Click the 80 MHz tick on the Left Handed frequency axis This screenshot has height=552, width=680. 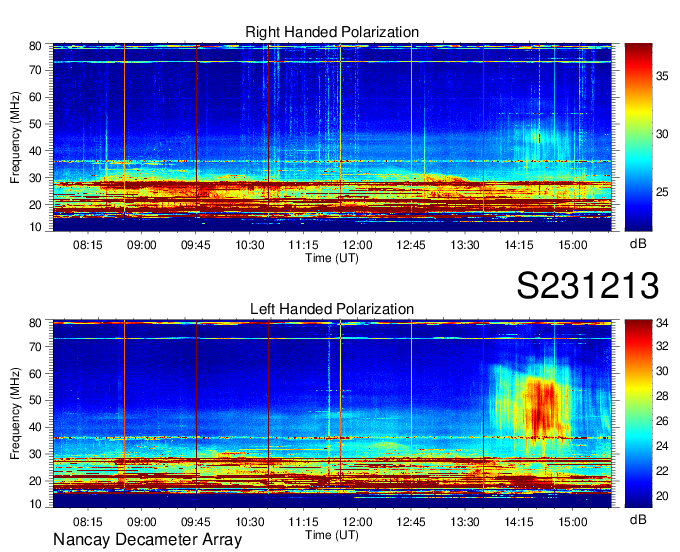(35, 323)
